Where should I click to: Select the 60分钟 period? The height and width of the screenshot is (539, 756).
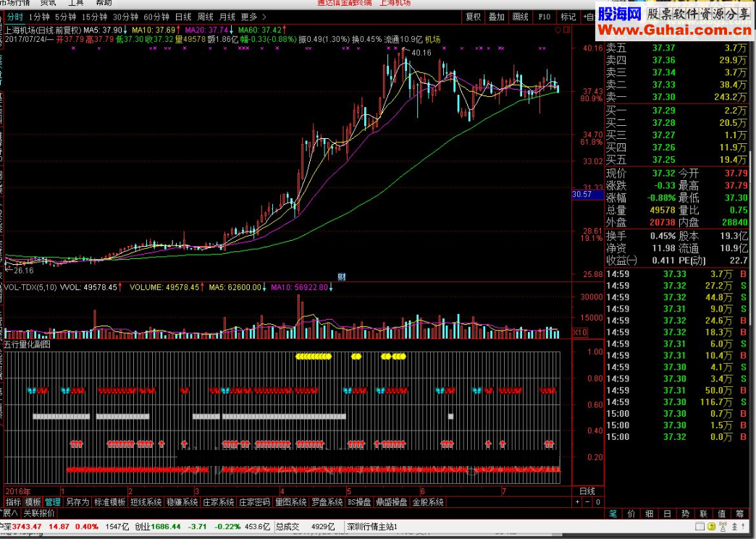click(156, 17)
